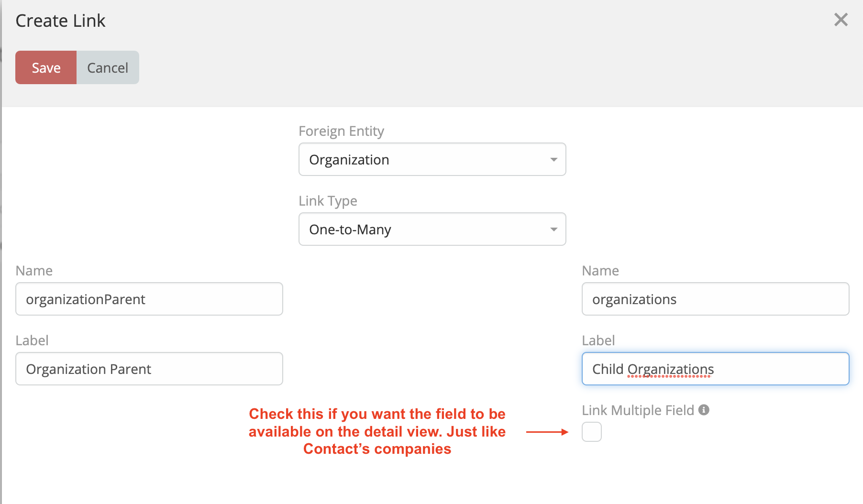Click the Link Multiple Field caption text
This screenshot has height=504, width=863.
coord(638,410)
